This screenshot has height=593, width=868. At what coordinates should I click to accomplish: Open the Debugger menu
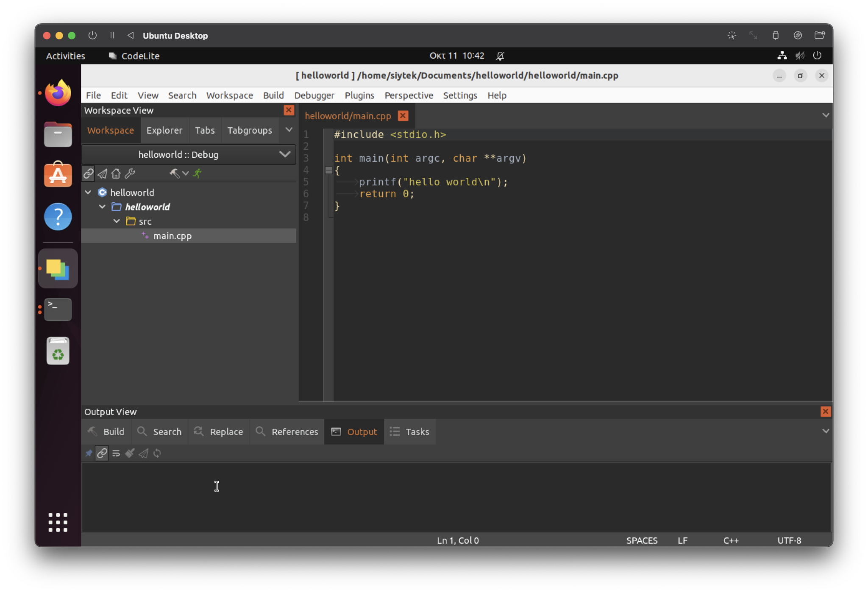(314, 95)
